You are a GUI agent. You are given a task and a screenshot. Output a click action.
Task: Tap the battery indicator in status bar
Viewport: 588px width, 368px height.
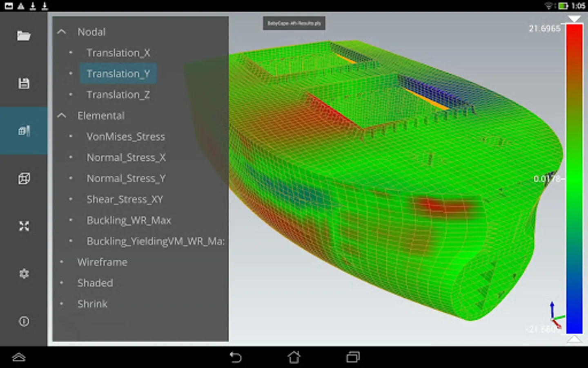[x=563, y=6]
